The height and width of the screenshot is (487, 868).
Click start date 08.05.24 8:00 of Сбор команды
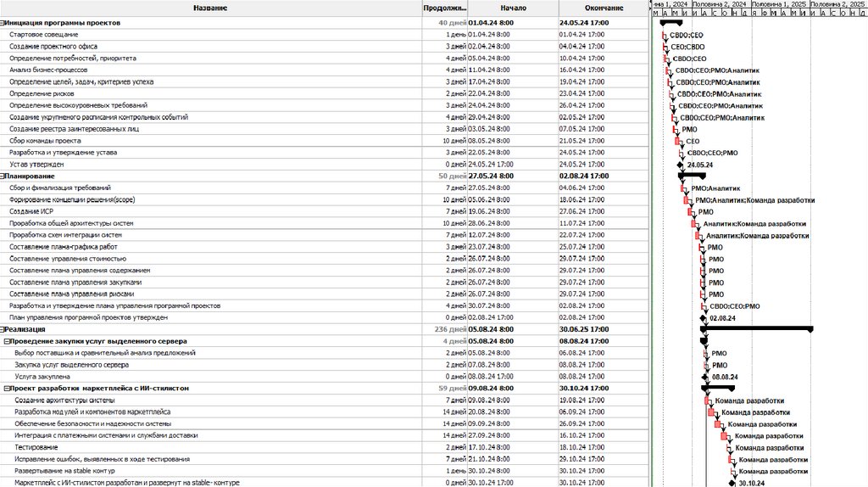(x=489, y=141)
